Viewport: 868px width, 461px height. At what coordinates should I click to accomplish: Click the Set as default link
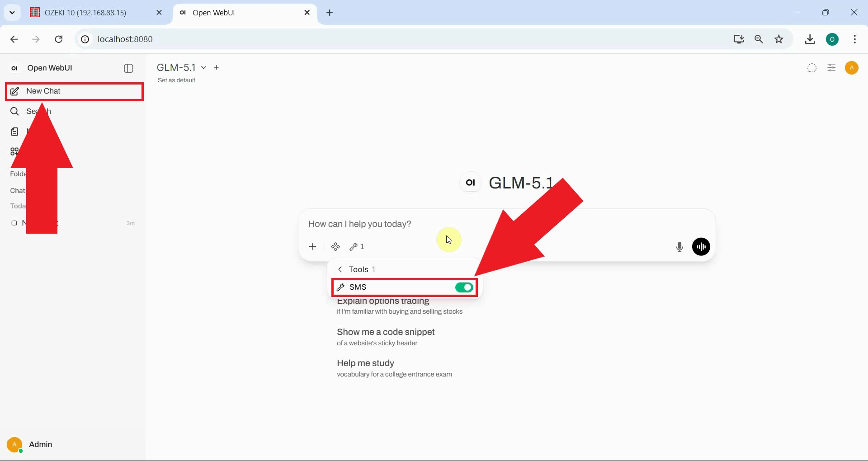tap(176, 80)
